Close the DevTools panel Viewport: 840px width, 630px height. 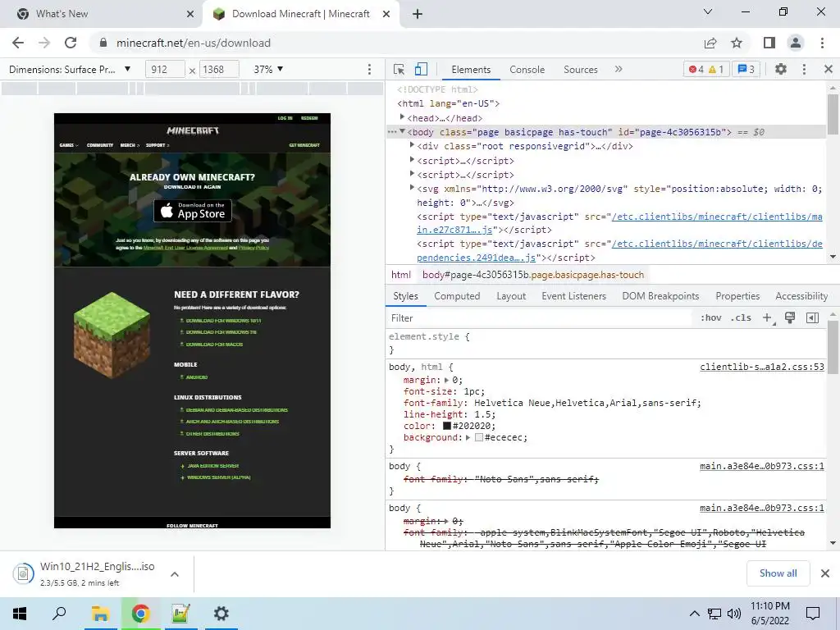tap(829, 69)
